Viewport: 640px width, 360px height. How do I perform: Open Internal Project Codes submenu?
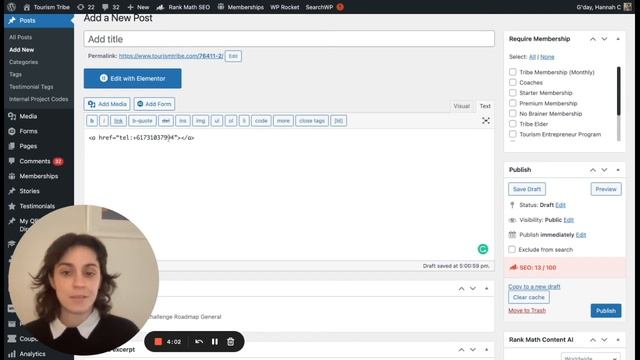(x=38, y=99)
